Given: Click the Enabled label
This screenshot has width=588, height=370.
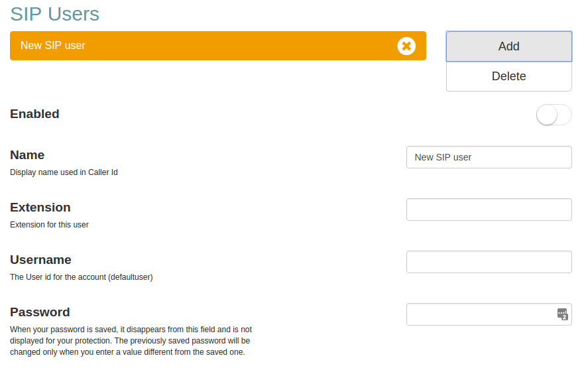Looking at the screenshot, I should 34,114.
